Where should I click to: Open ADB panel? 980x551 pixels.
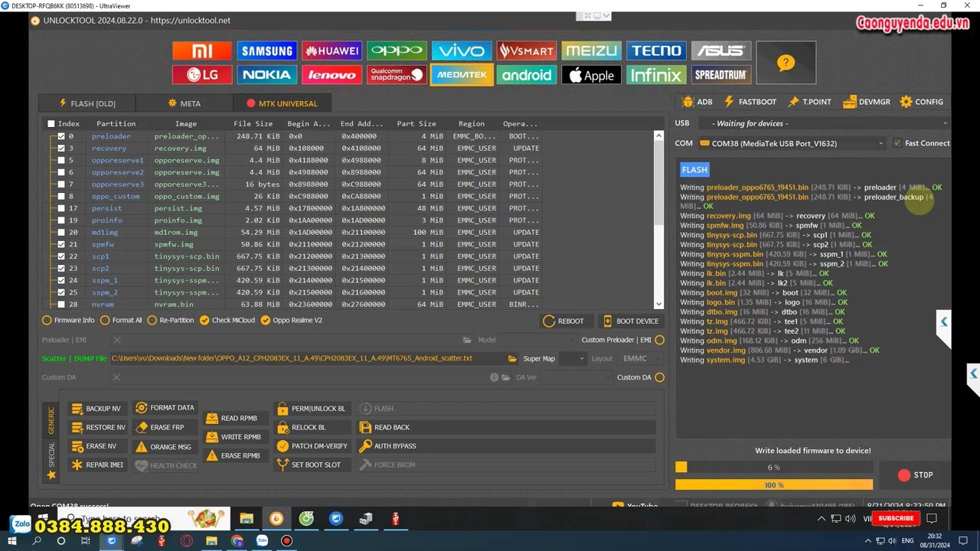pos(697,102)
